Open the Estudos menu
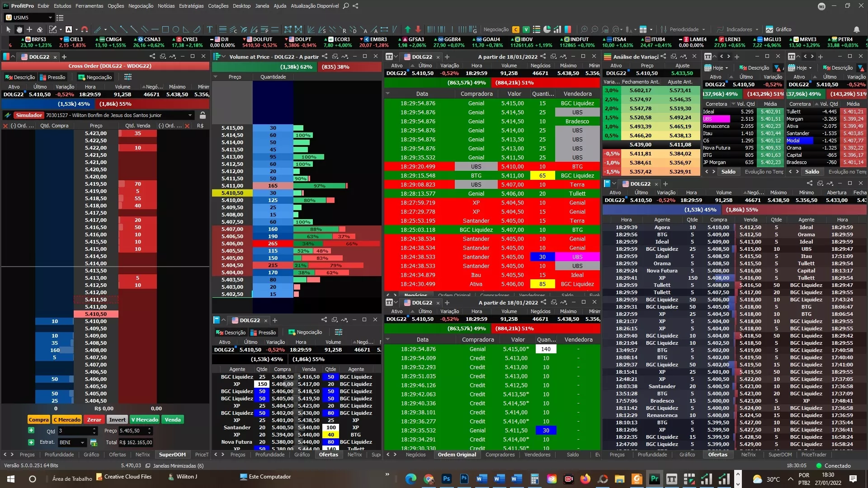The image size is (868, 488). pyautogui.click(x=62, y=6)
